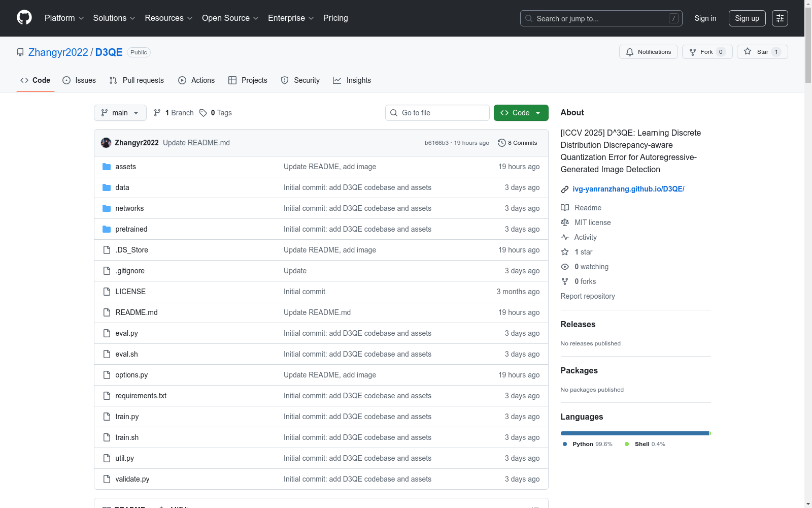Screen dimensions: 812x508
Task: Click the assets folder icon
Action: coord(107,167)
